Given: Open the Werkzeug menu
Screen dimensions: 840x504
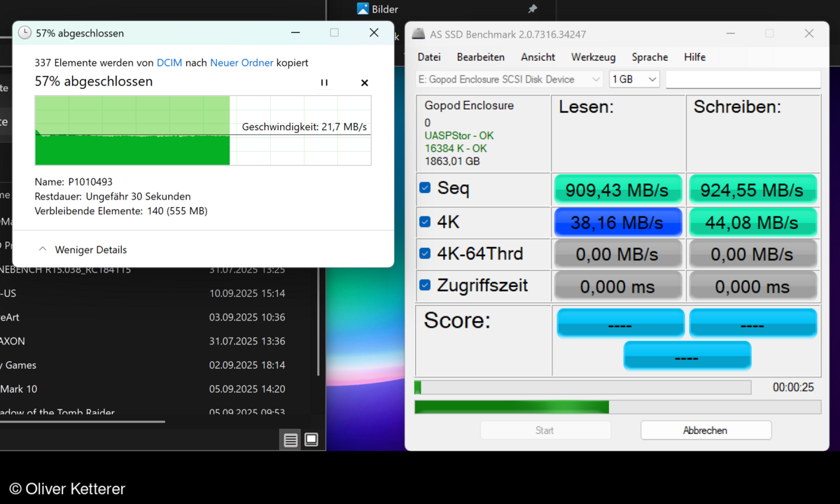Looking at the screenshot, I should click(x=593, y=57).
